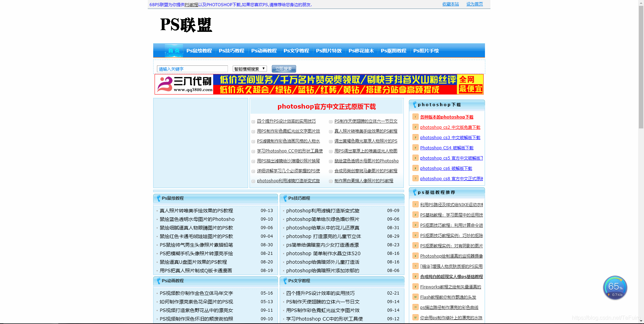Image resolution: width=644 pixels, height=324 pixels.
Task: Click the bullet icon before 四个提升PS设计效率的实用技巧
Action: 253,122
